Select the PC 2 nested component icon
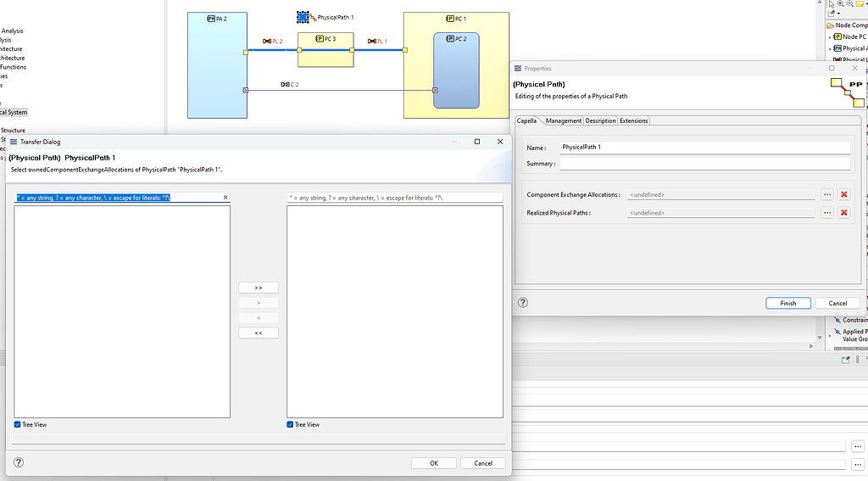 (x=450, y=39)
